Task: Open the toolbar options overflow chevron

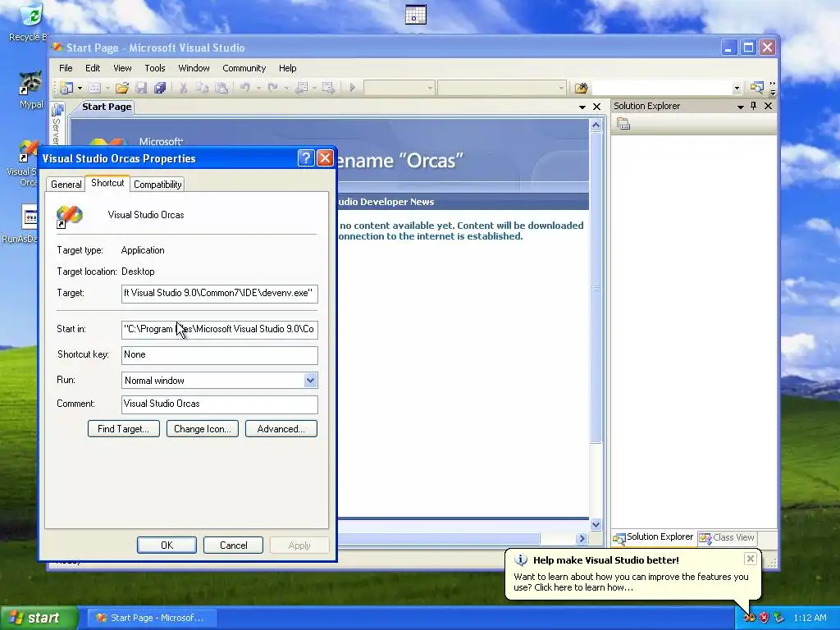Action: pos(773,89)
